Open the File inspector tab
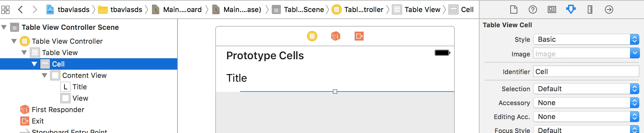The width and height of the screenshot is (644, 133). pos(513,9)
